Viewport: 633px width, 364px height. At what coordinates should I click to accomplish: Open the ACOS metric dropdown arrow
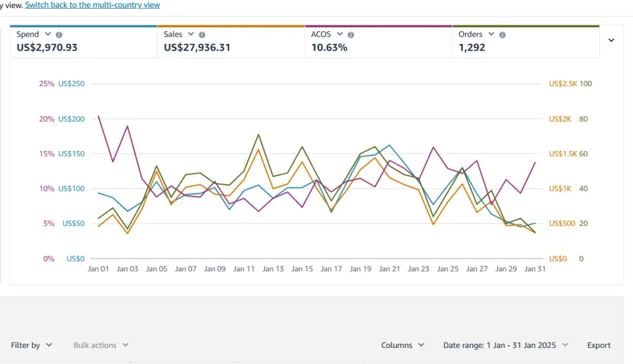pyautogui.click(x=339, y=35)
